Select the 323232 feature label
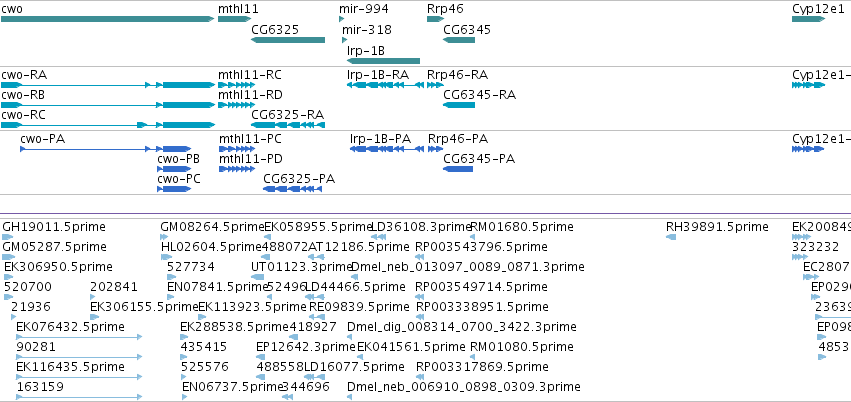851x402 pixels. [816, 247]
